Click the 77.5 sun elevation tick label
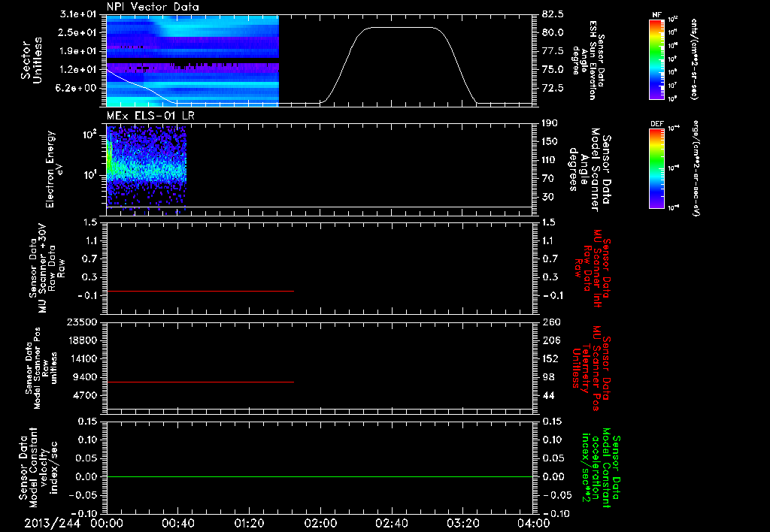 (x=553, y=51)
